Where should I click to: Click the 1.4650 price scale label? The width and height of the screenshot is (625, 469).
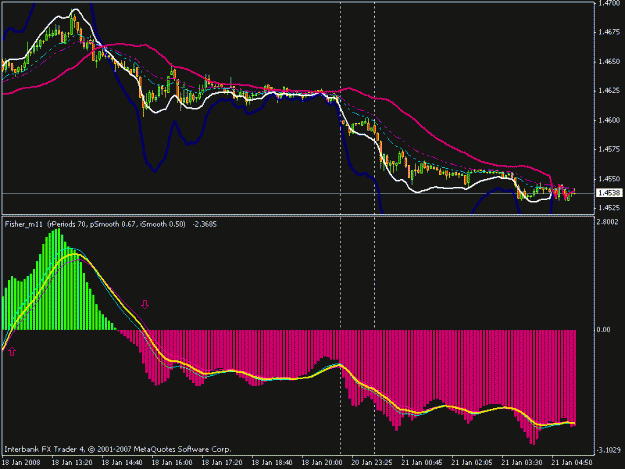(x=609, y=62)
